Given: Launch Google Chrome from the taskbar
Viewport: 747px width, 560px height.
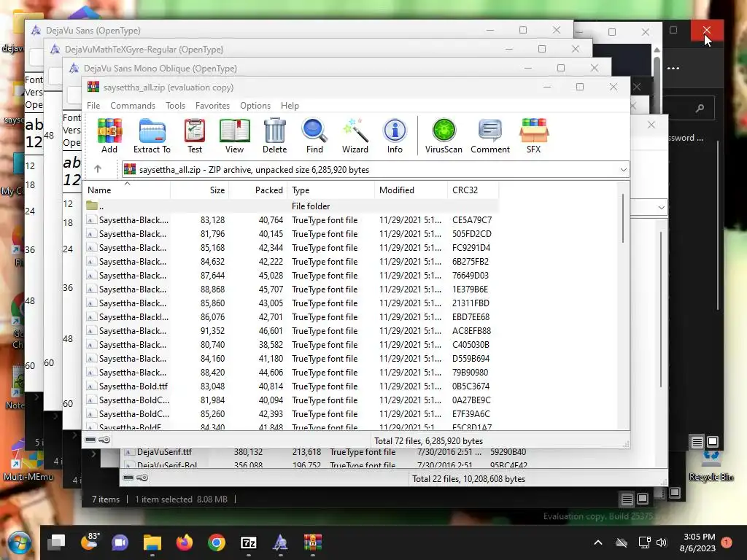Looking at the screenshot, I should click(216, 542).
